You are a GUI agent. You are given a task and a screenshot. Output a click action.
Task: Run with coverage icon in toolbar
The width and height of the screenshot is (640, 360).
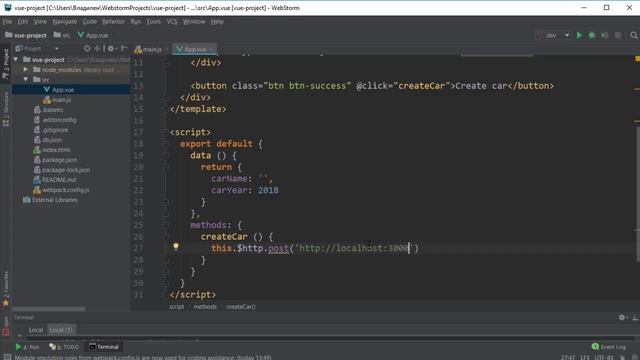click(x=604, y=36)
